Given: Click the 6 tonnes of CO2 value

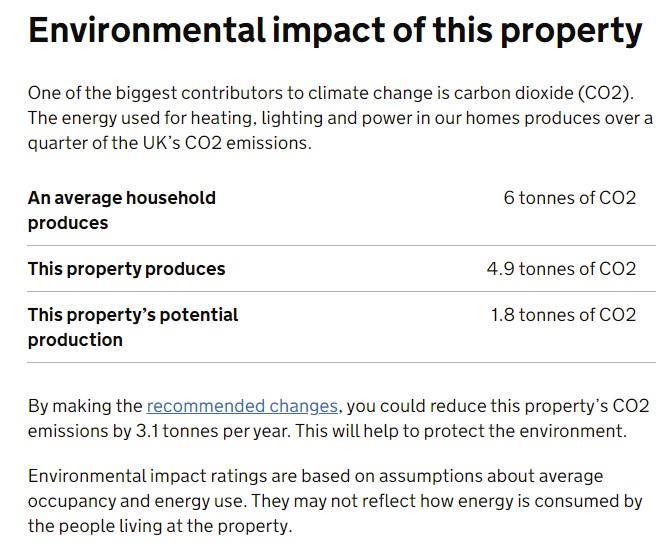Looking at the screenshot, I should (x=570, y=198).
